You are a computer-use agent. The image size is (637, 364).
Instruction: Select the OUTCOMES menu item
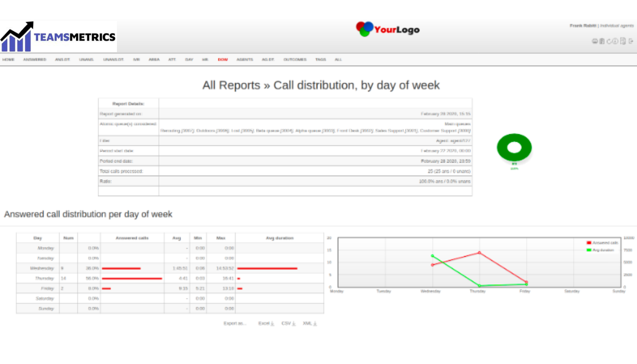[x=295, y=60]
